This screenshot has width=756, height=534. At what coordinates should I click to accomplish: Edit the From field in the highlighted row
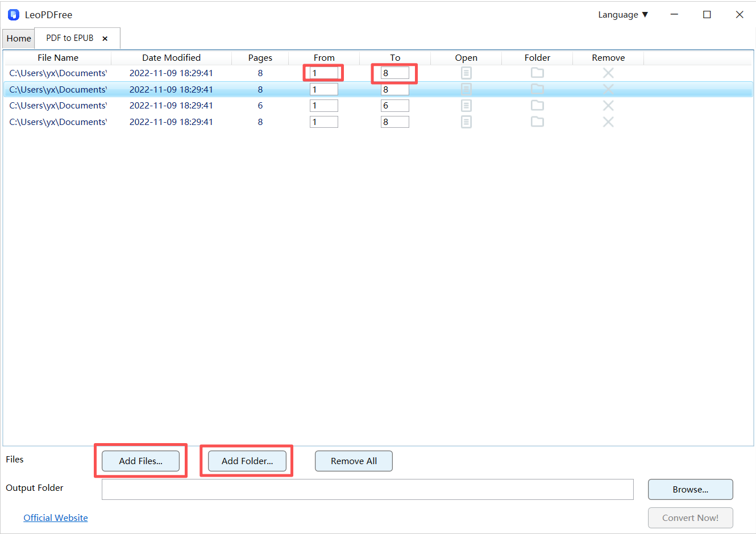(324, 89)
